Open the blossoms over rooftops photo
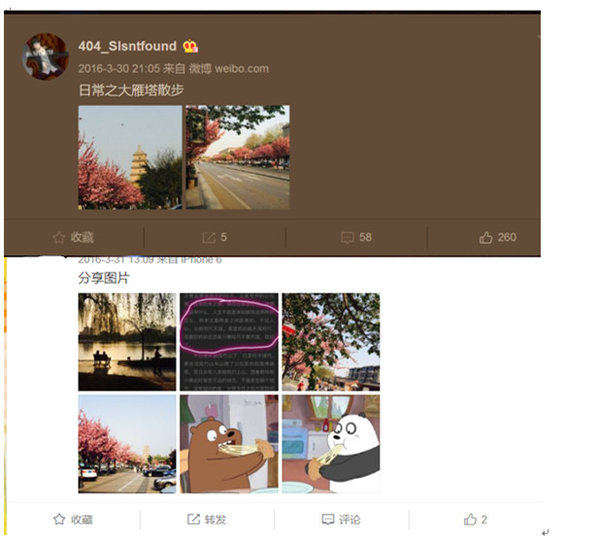The width and height of the screenshot is (600, 542). coord(331,342)
